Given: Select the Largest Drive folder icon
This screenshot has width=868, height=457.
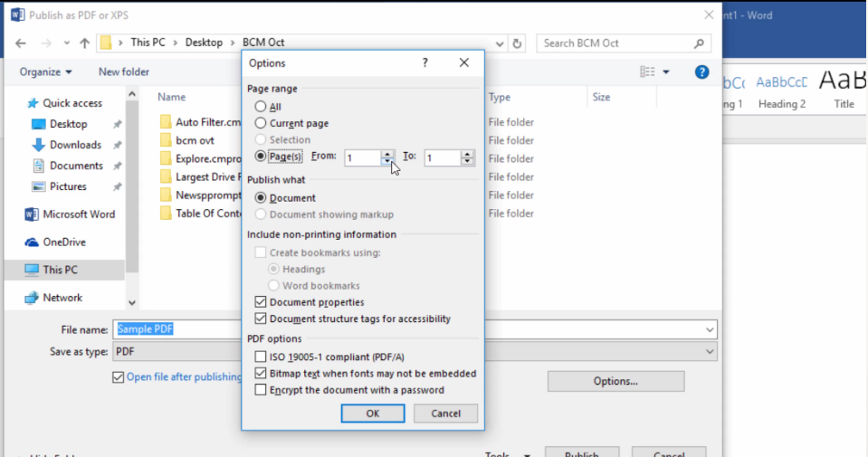Looking at the screenshot, I should (166, 177).
